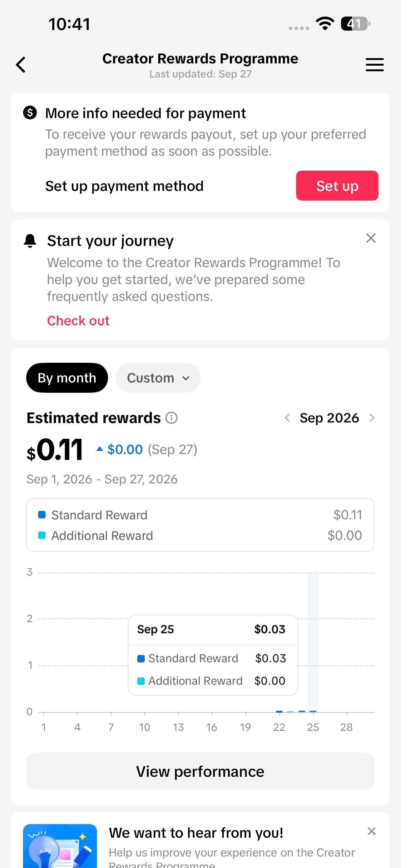The image size is (401, 868).
Task: Tap the feedback lightbulb thumbnail
Action: pyautogui.click(x=60, y=846)
